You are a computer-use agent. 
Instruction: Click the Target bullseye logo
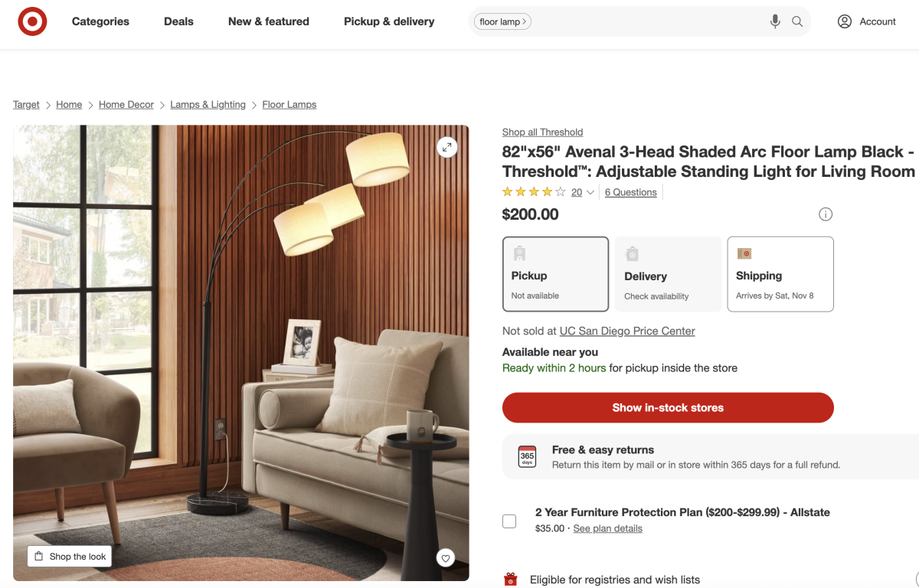tap(32, 21)
